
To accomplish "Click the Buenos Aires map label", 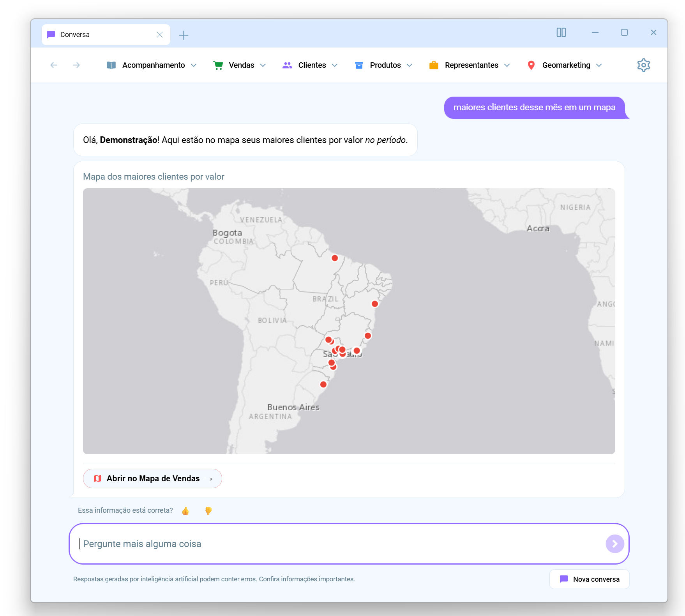I will pyautogui.click(x=293, y=407).
